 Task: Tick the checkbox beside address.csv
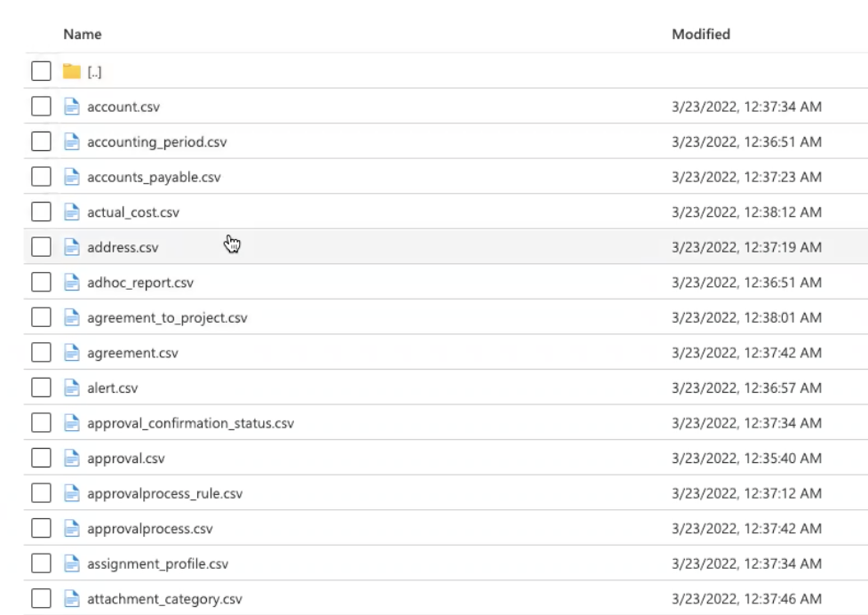click(x=41, y=248)
